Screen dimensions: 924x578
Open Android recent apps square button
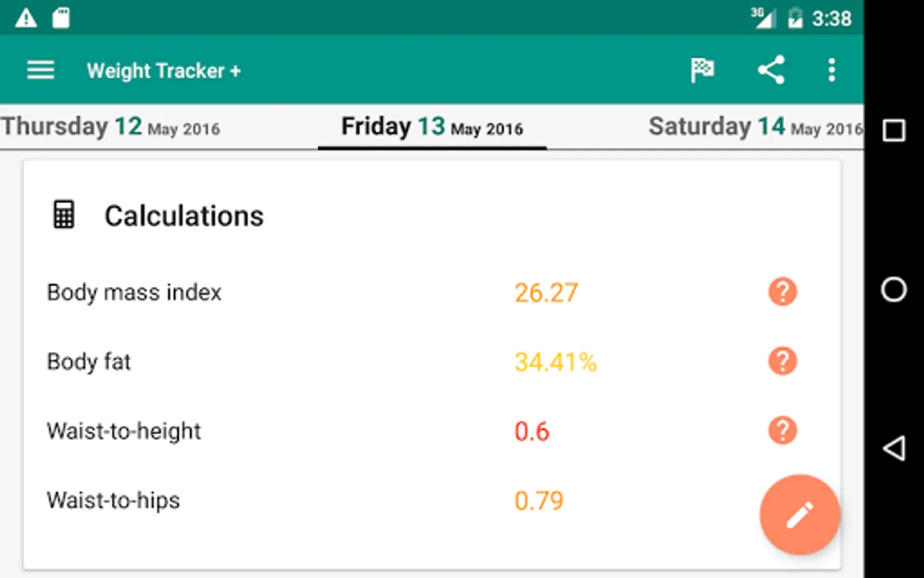(894, 130)
